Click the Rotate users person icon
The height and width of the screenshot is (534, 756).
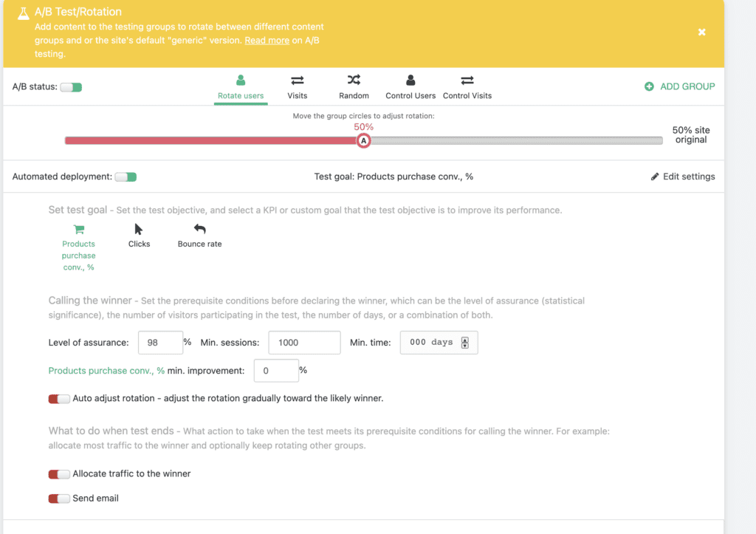click(241, 81)
